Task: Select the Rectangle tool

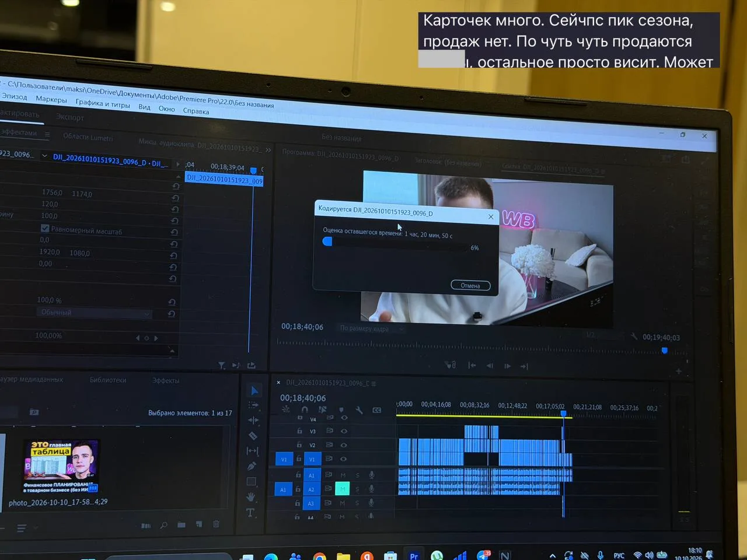Action: 252,482
